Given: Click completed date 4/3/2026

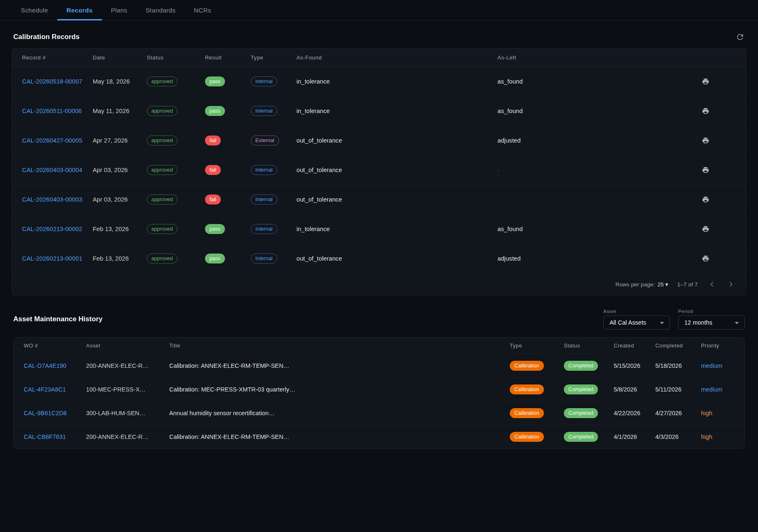Looking at the screenshot, I should [667, 437].
